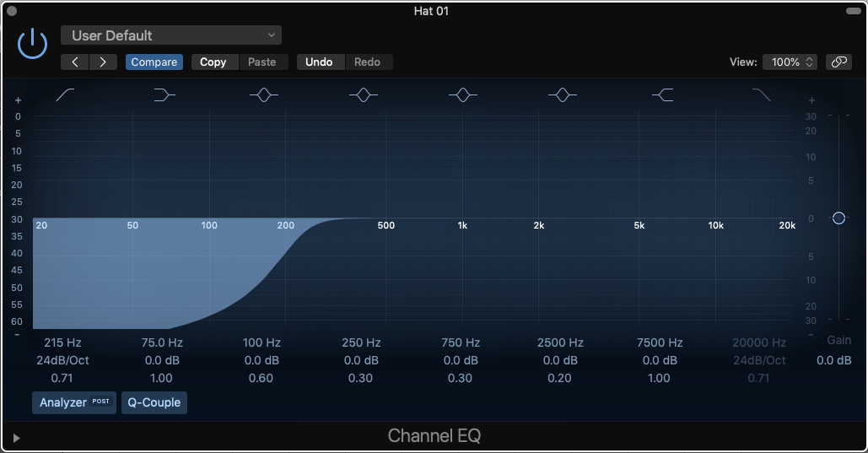
Task: Click the 0.71 Q value under 215 Hz
Action: 62,378
